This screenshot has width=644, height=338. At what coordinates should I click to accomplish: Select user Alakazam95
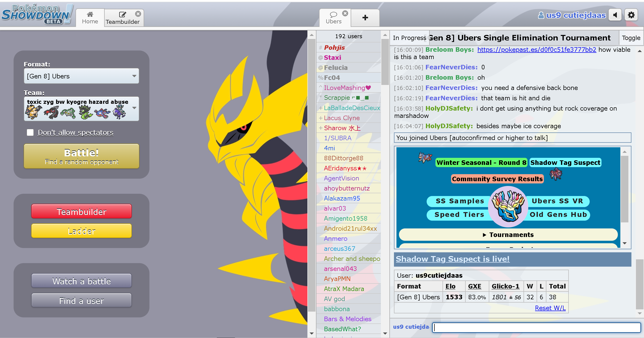pyautogui.click(x=348, y=198)
